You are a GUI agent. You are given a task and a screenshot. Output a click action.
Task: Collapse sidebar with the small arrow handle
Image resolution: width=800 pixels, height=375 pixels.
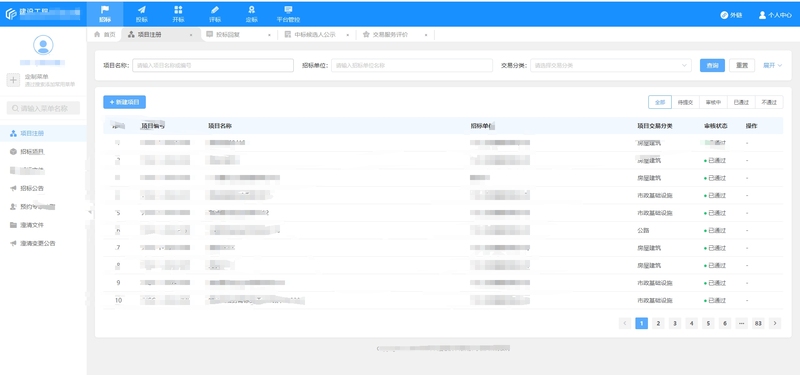(x=89, y=211)
